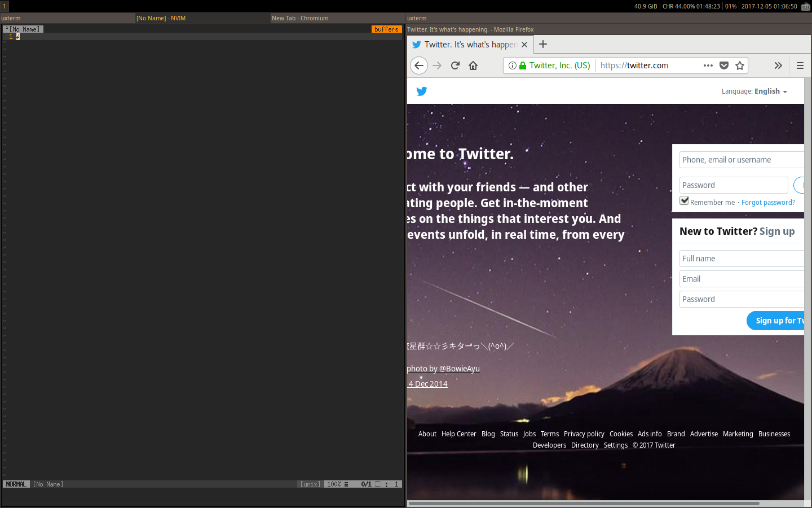The height and width of the screenshot is (508, 812).
Task: Open Jobs footer link
Action: (529, 434)
